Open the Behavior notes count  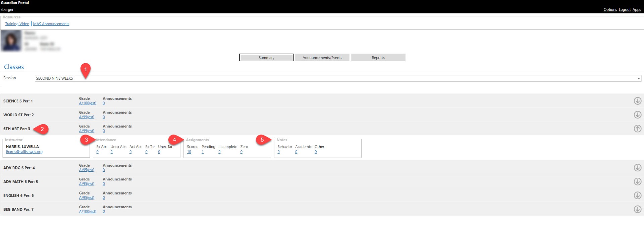pos(278,152)
